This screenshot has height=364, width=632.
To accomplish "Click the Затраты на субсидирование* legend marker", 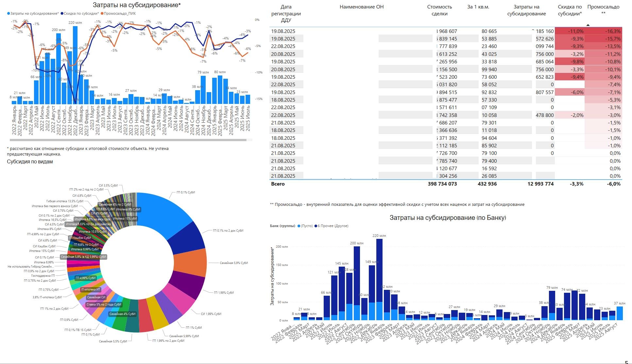I will click(x=9, y=14).
